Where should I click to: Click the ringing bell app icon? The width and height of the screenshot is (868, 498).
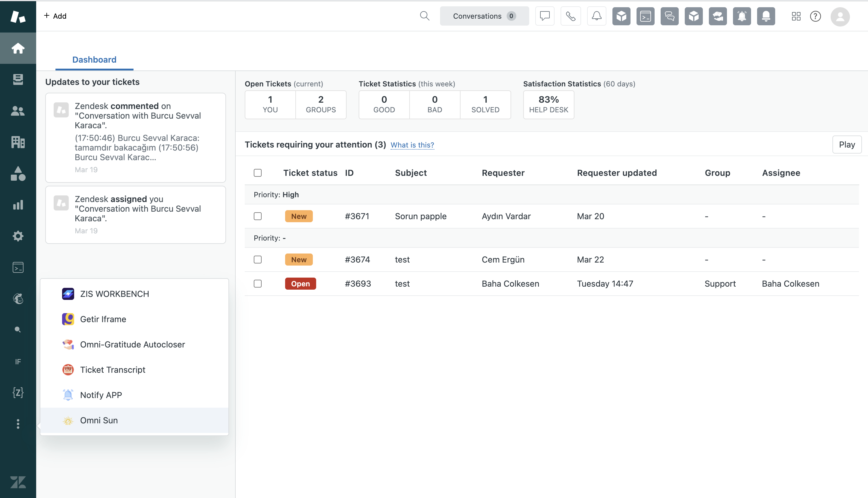(742, 16)
